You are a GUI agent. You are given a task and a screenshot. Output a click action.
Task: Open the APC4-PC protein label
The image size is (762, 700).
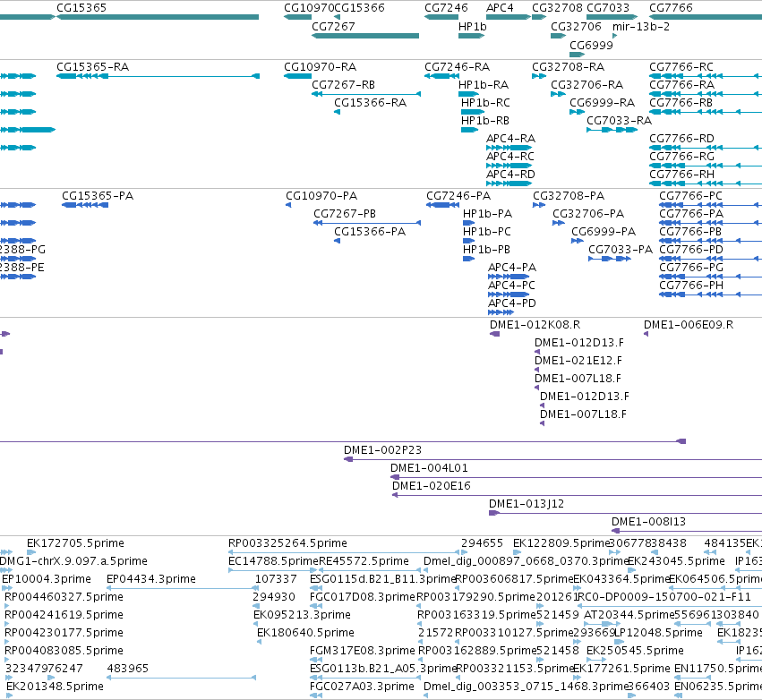coord(511,286)
